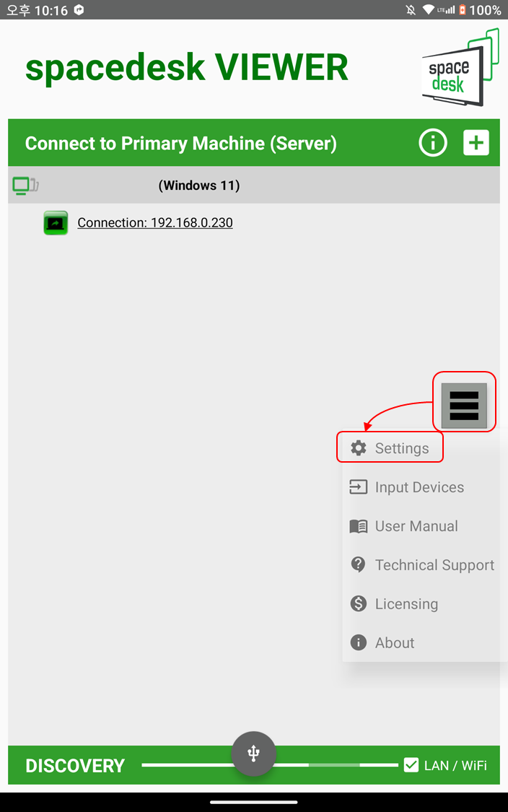Select Input Devices menu entry
The image size is (508, 812).
(x=421, y=486)
